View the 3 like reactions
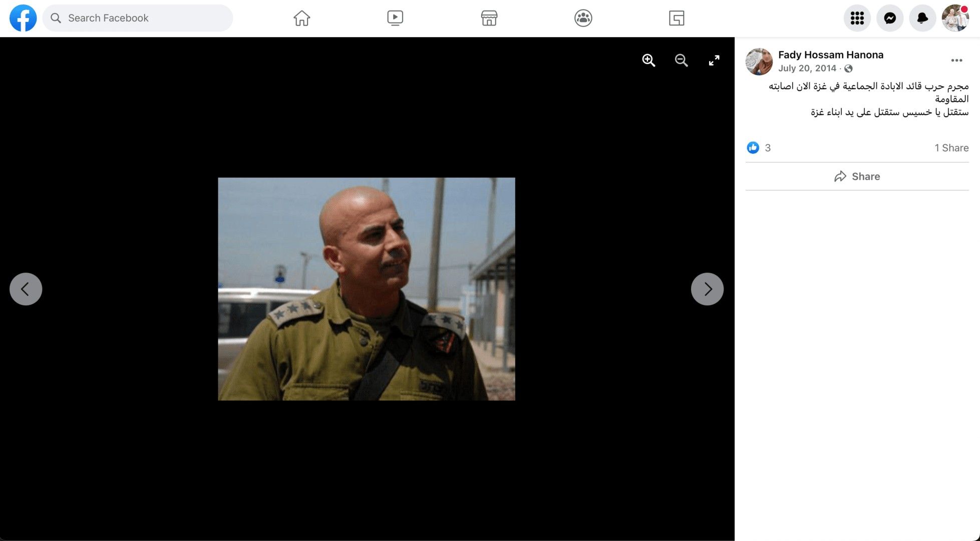The image size is (980, 541). pos(759,148)
